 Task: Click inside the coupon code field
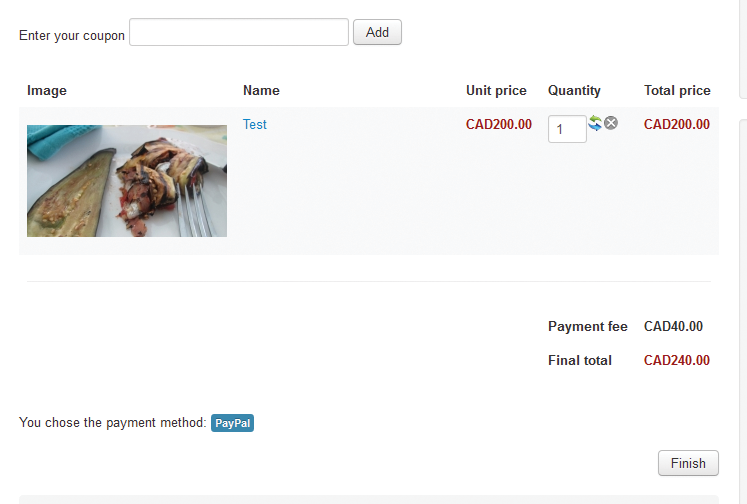pos(239,32)
